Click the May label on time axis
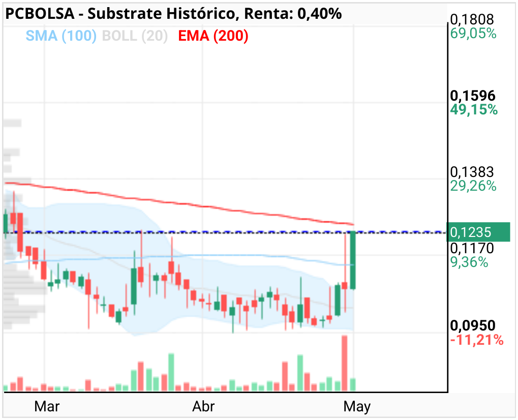Viewport: 518px width, 420px height. (357, 406)
